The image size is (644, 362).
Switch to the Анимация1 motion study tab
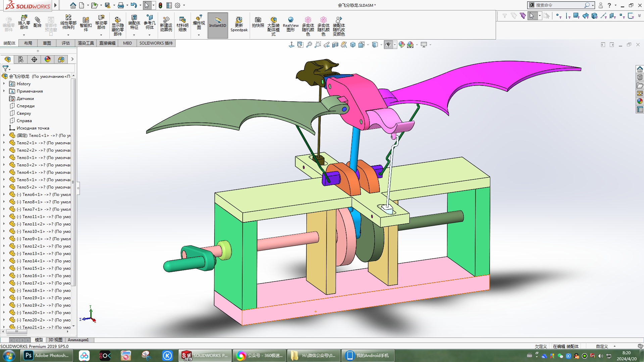pyautogui.click(x=78, y=340)
